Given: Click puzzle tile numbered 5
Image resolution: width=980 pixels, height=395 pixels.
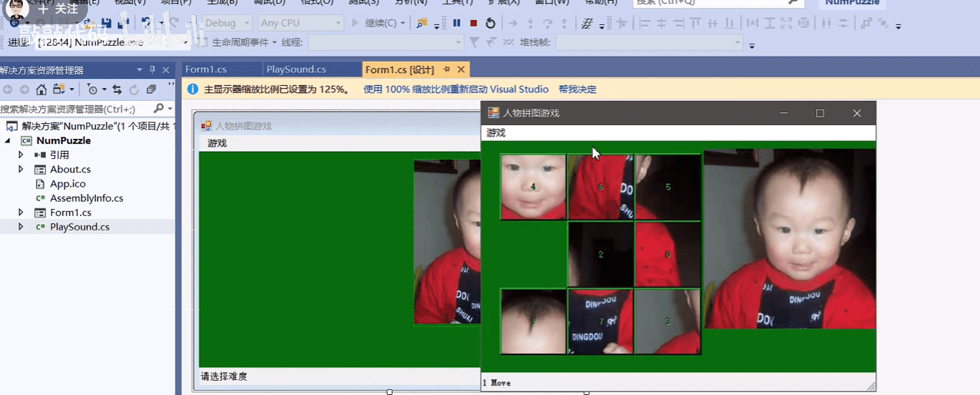Looking at the screenshot, I should pyautogui.click(x=667, y=187).
